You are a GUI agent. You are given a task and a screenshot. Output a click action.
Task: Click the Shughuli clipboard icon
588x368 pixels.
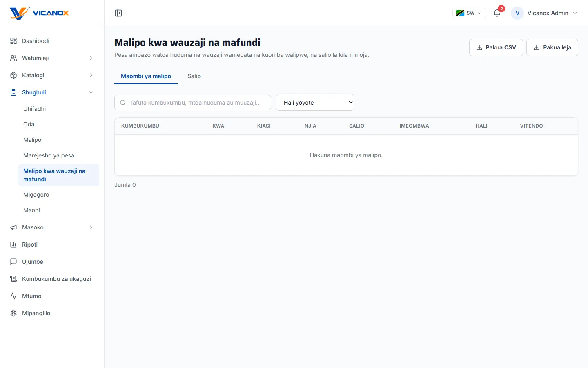(x=13, y=92)
